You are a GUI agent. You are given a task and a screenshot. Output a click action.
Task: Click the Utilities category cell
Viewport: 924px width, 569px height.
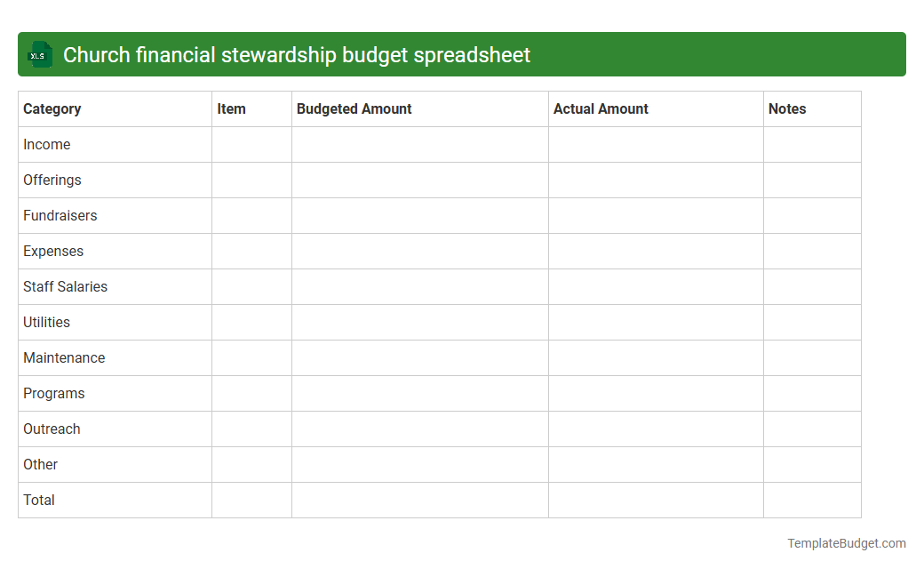click(46, 322)
